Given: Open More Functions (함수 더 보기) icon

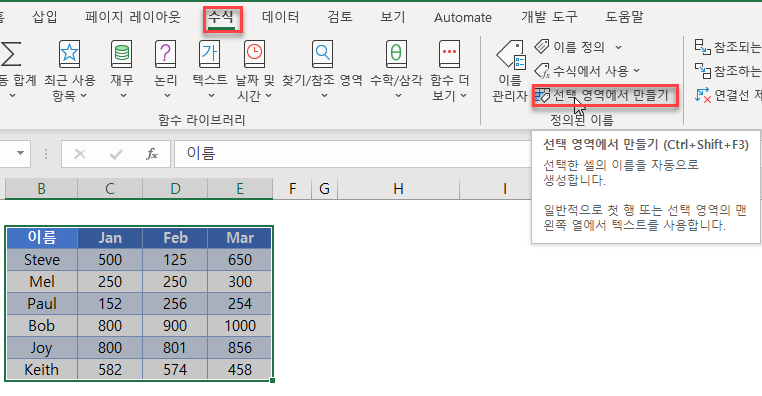Looking at the screenshot, I should coord(449,54).
